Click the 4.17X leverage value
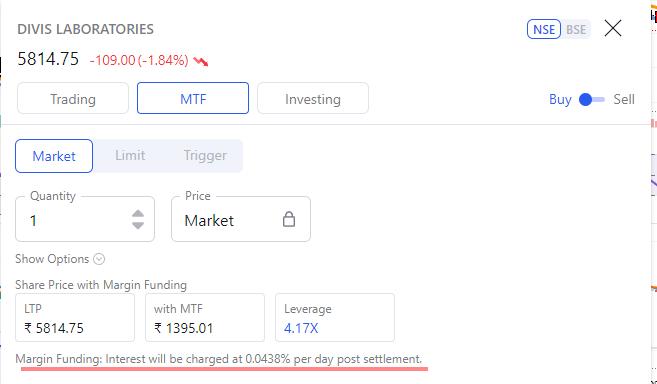 pyautogui.click(x=301, y=328)
